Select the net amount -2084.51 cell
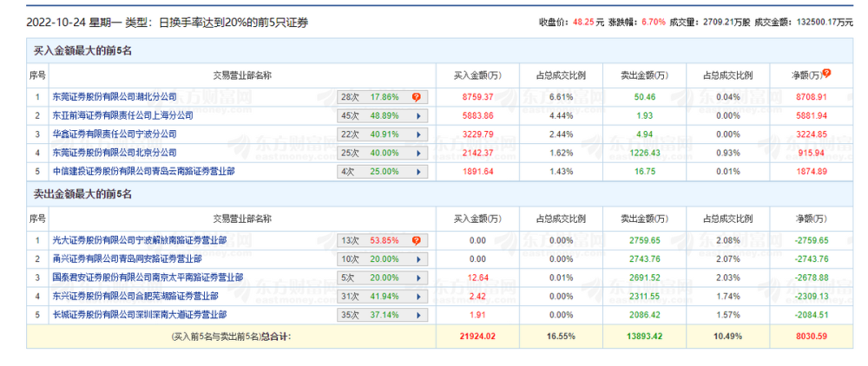This screenshot has height=366, width=868. click(811, 315)
